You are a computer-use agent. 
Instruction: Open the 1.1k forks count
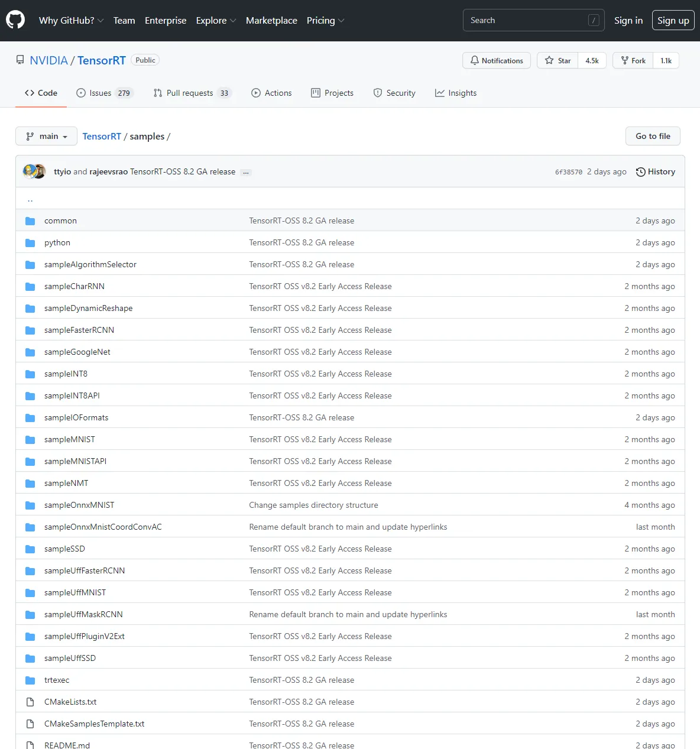666,60
